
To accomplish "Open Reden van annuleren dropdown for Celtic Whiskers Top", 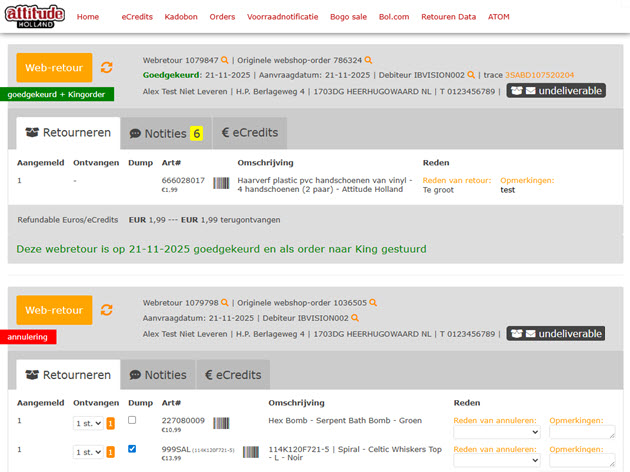I will tap(496, 461).
